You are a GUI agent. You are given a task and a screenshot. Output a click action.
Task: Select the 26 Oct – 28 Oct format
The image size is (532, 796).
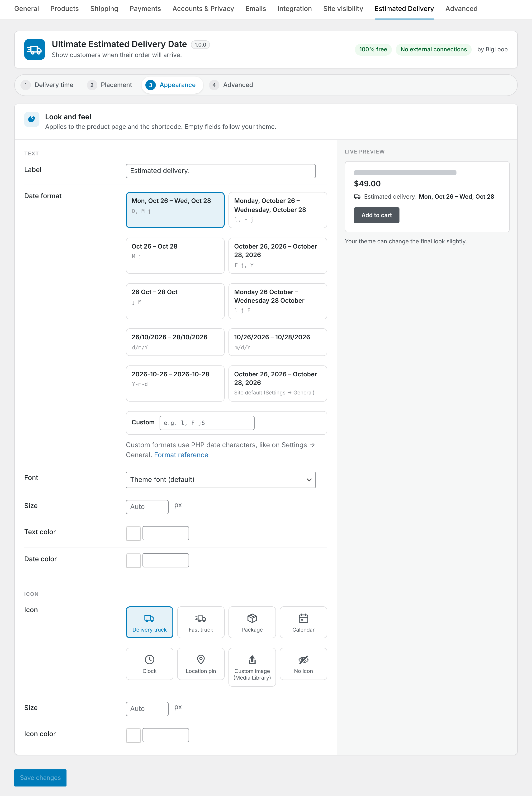tap(175, 301)
